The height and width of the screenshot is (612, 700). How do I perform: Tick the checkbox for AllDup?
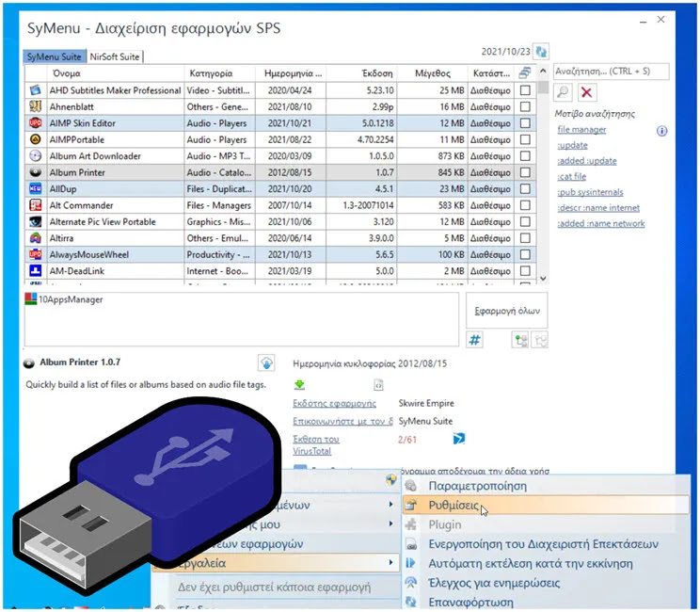point(525,188)
